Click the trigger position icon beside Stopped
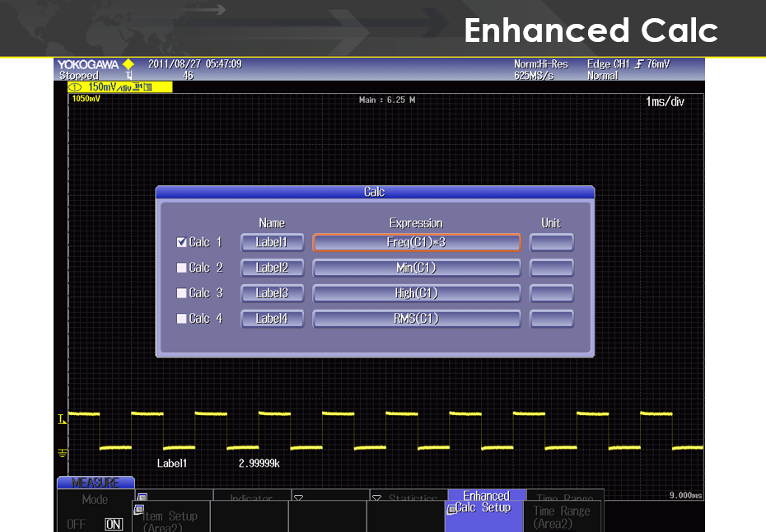This screenshot has height=532, width=766. pos(129,76)
